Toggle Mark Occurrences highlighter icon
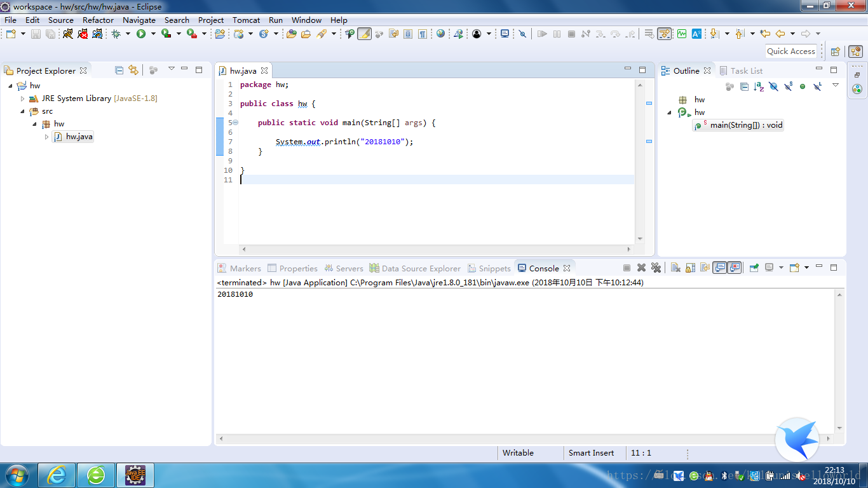 364,34
